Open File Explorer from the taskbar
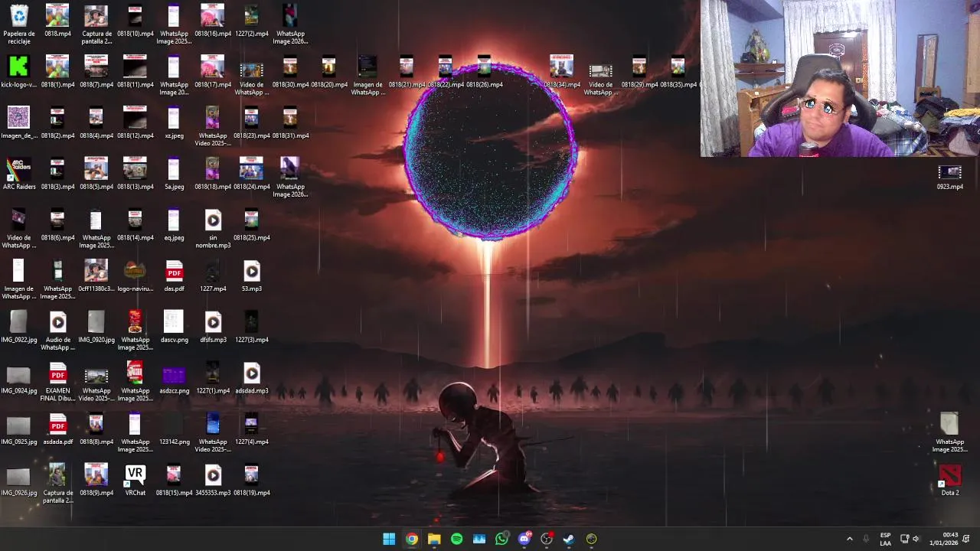Screen dimensions: 980x551 [x=434, y=539]
